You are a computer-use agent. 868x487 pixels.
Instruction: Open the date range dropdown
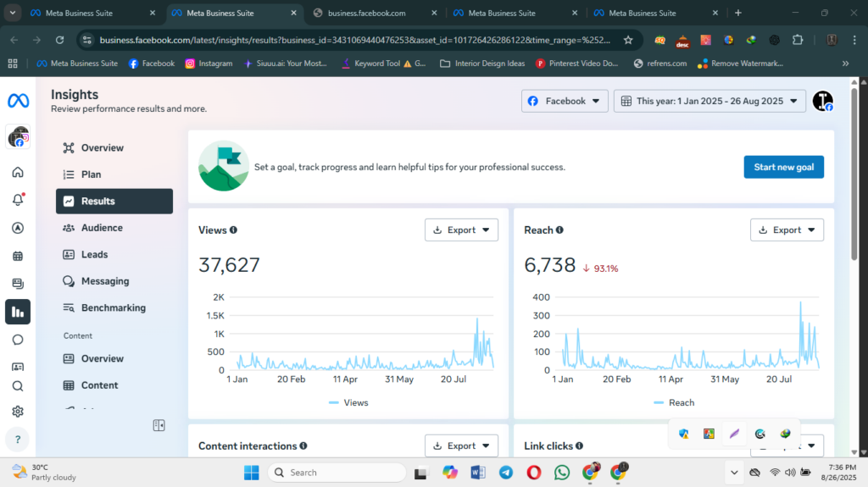pos(709,102)
